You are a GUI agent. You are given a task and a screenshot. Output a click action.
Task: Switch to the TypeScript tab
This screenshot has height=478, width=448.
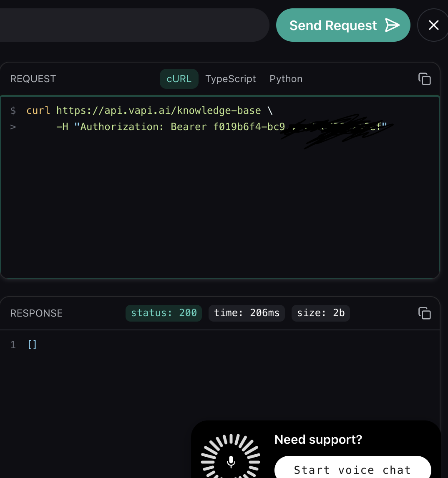click(231, 78)
